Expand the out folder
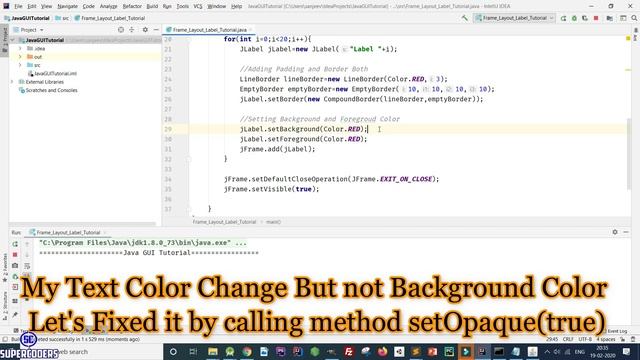The height and width of the screenshot is (360, 640). (20, 57)
